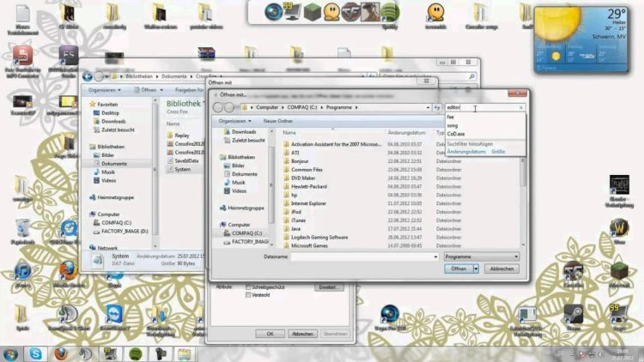
Task: Open Skype from the taskbar
Action: tap(35, 353)
